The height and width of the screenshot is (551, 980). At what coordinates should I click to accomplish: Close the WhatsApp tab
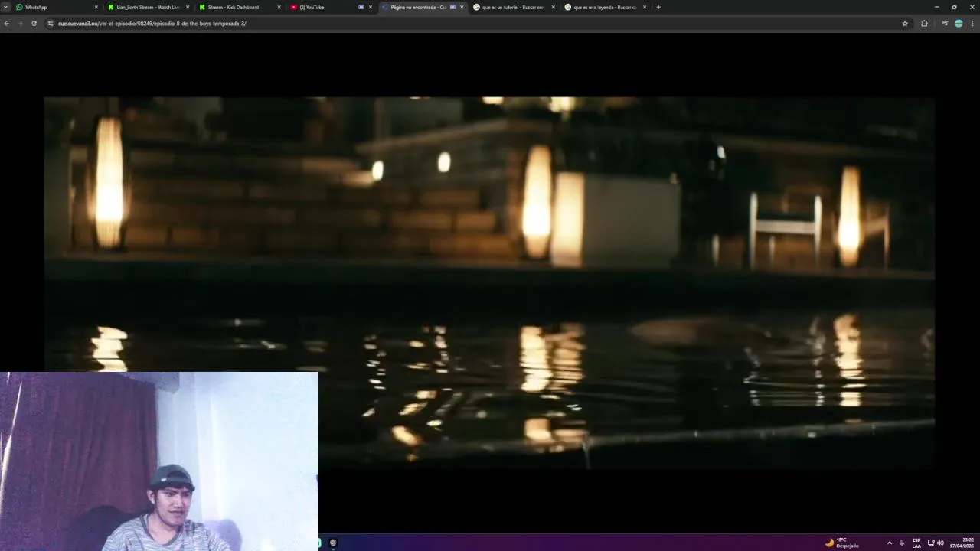point(96,7)
